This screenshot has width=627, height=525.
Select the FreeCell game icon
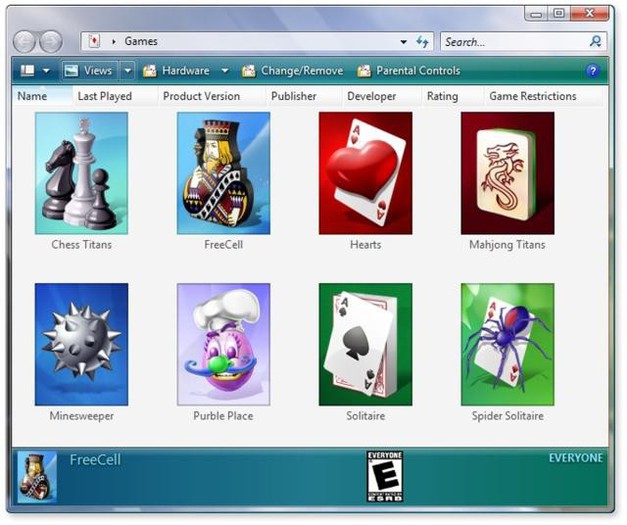223,173
